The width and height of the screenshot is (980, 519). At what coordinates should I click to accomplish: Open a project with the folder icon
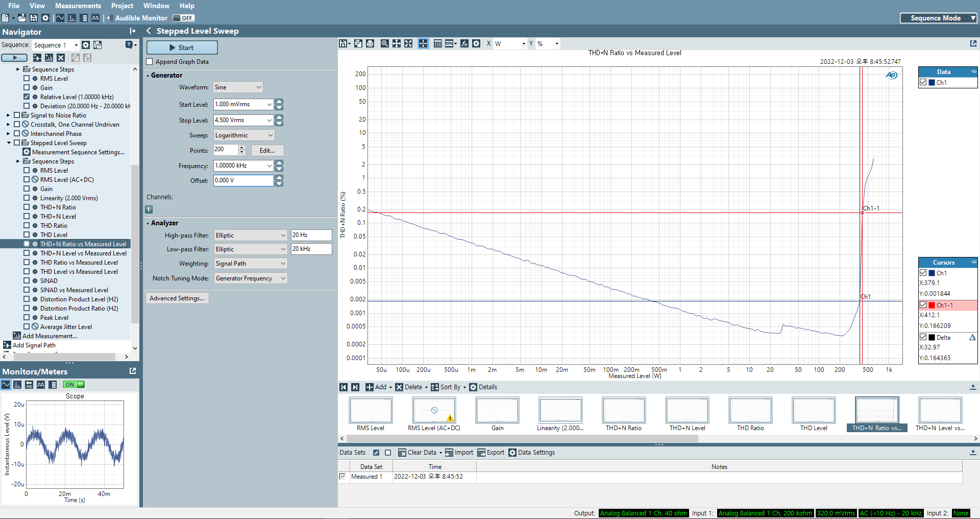tap(22, 18)
